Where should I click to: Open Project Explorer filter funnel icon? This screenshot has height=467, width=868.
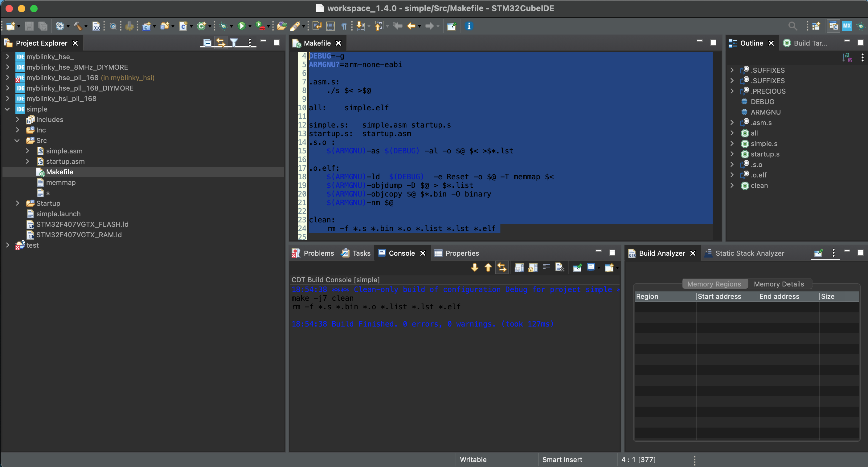click(x=234, y=43)
